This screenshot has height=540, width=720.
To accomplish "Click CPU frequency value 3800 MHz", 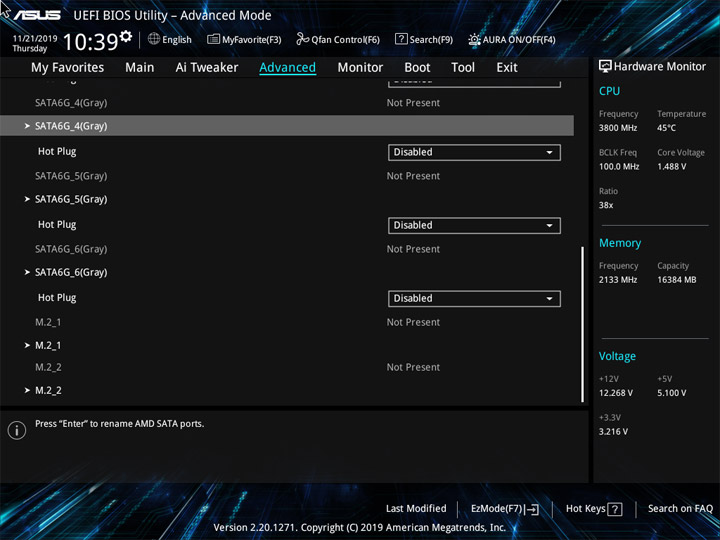I will tap(618, 128).
